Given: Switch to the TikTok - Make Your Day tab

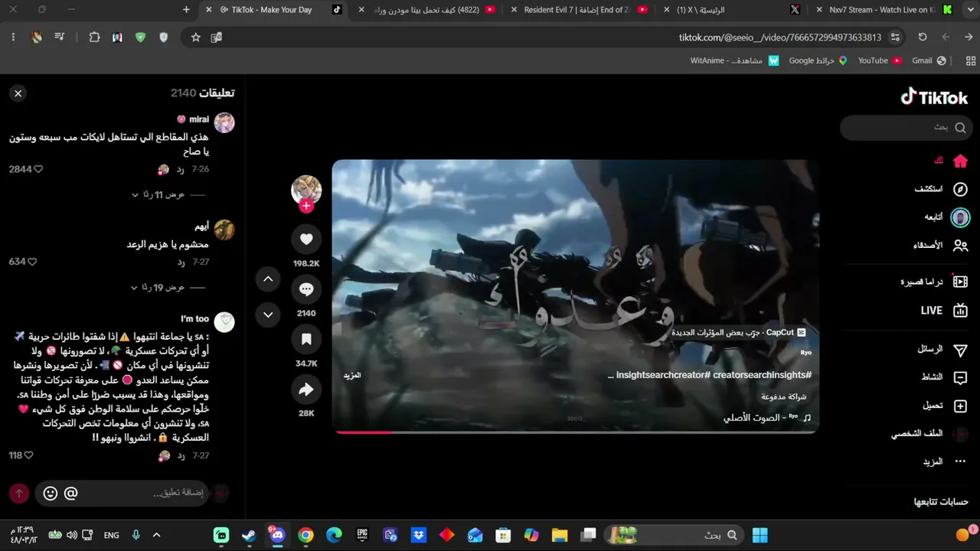Looking at the screenshot, I should click(x=276, y=10).
